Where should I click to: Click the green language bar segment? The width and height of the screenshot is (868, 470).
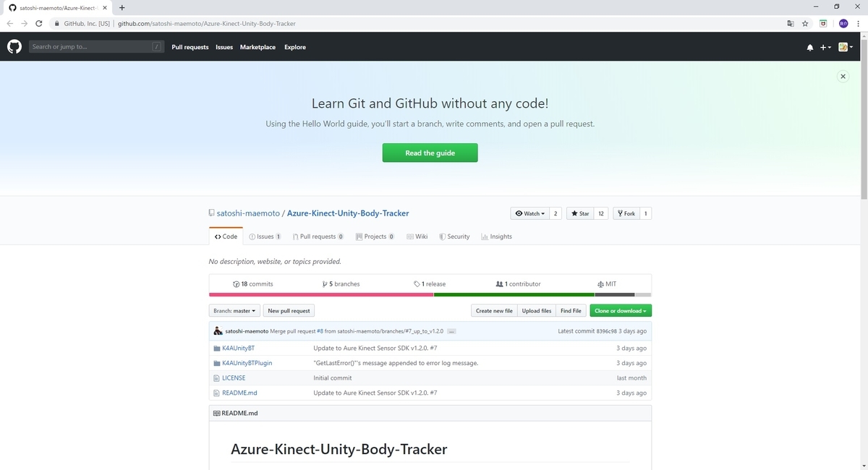(514, 294)
